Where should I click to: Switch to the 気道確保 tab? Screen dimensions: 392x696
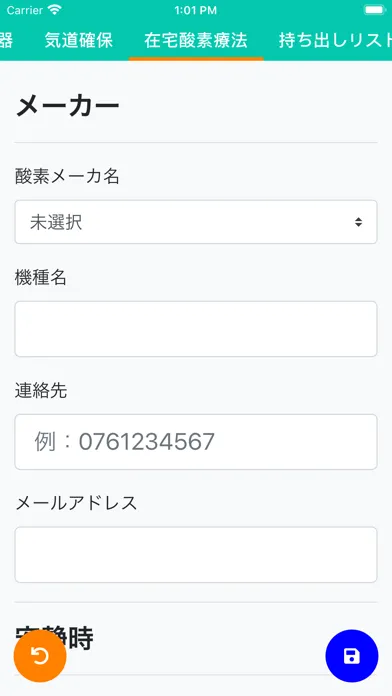tap(79, 40)
